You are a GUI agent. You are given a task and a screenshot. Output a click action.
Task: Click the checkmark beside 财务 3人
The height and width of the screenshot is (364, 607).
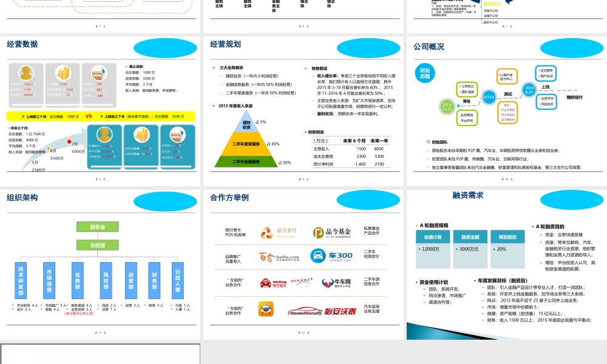[145, 305]
